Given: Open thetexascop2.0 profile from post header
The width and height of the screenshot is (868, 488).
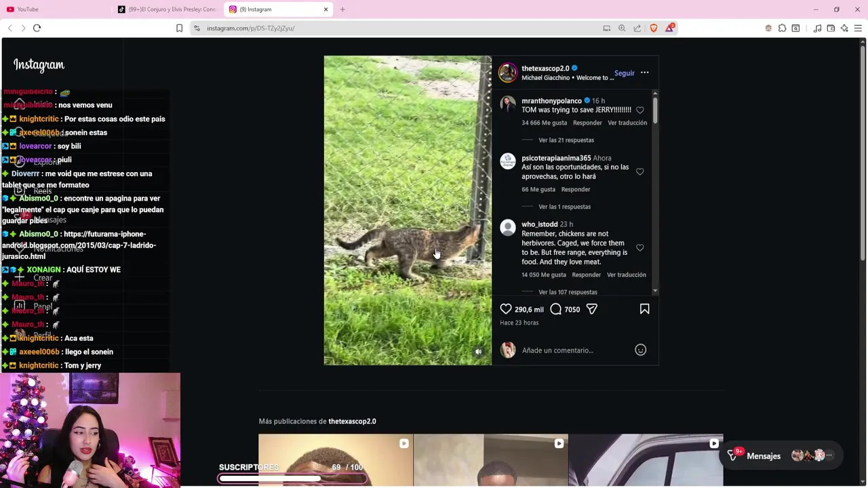Looking at the screenshot, I should [545, 68].
